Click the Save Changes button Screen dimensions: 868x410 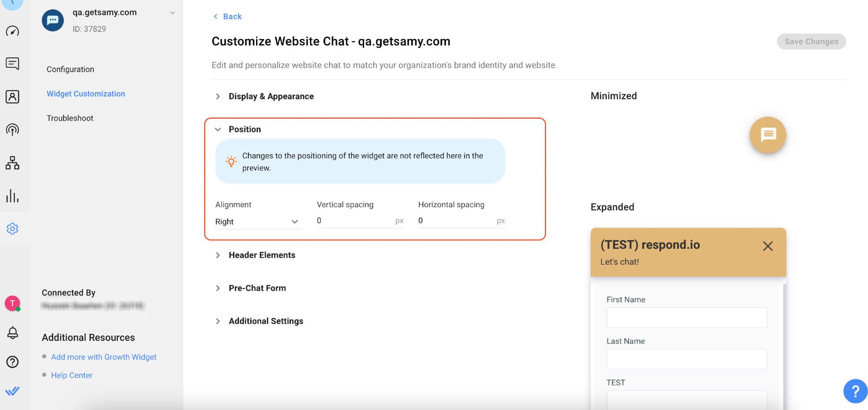(x=811, y=42)
